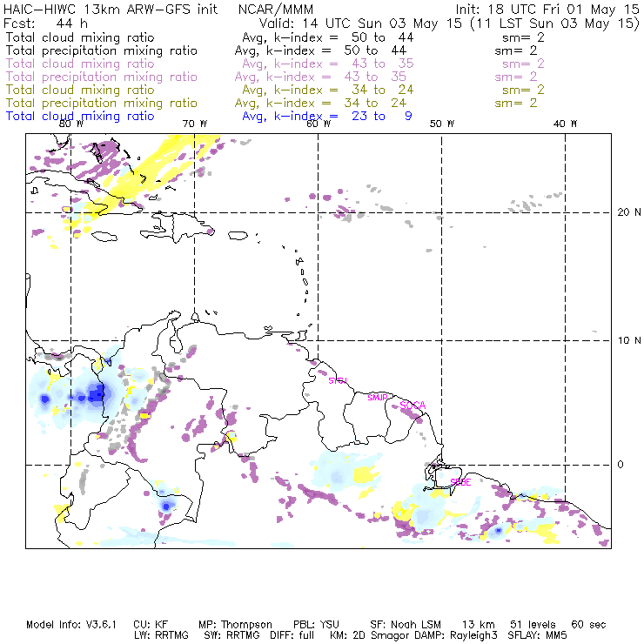Click the 'DIFF: full' model setting
644x644 pixels.
point(292,635)
